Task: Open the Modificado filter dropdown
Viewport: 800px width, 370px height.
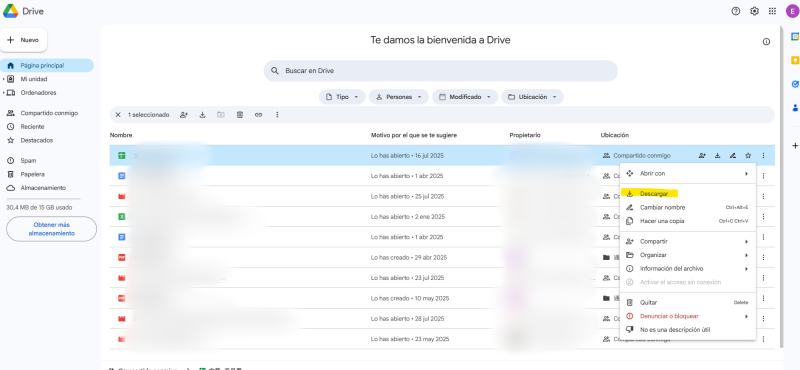Action: [465, 97]
